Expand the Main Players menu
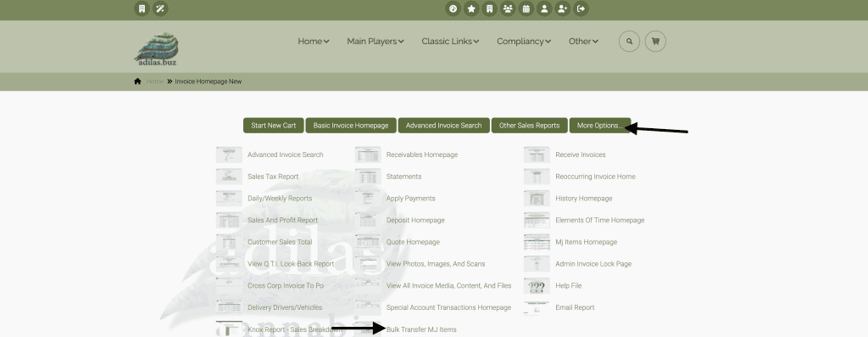Image resolution: width=868 pixels, height=337 pixels. pos(376,41)
